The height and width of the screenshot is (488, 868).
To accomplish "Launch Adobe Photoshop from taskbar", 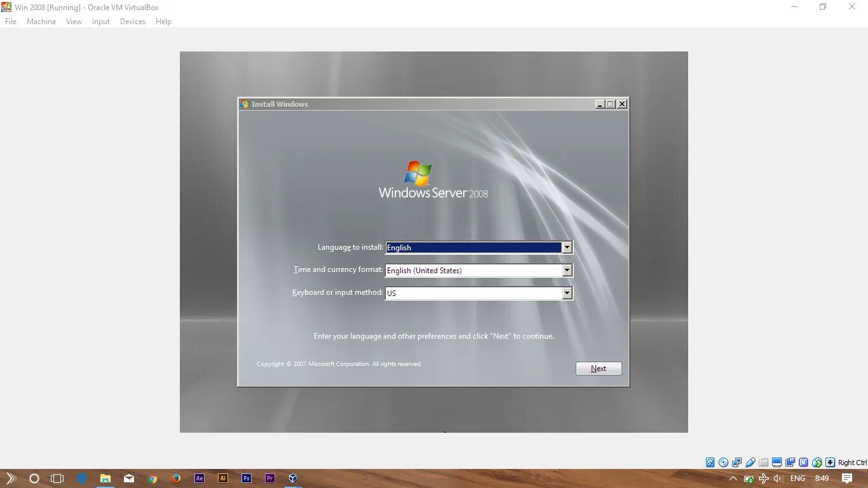I will (x=247, y=478).
